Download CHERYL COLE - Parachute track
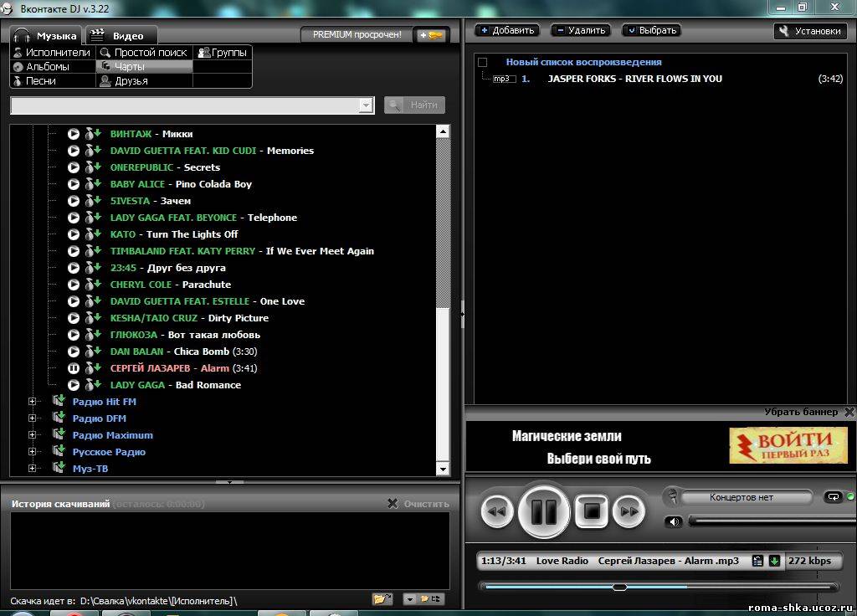Image resolution: width=857 pixels, height=616 pixels. (93, 285)
